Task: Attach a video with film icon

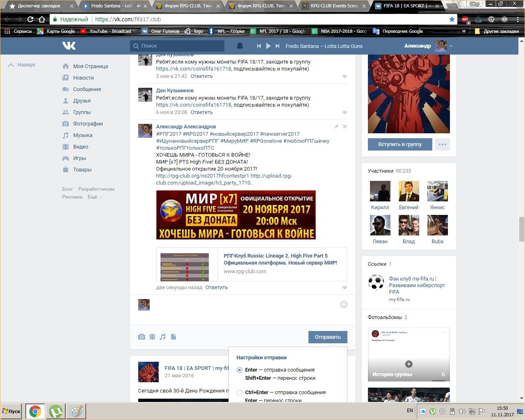Action: [x=152, y=337]
